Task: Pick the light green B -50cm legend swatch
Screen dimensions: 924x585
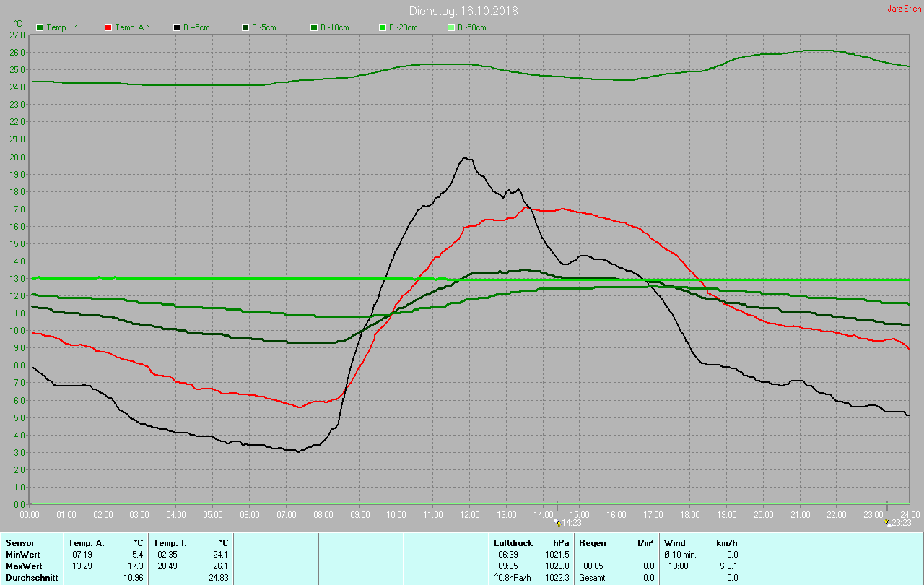Action: click(x=451, y=27)
